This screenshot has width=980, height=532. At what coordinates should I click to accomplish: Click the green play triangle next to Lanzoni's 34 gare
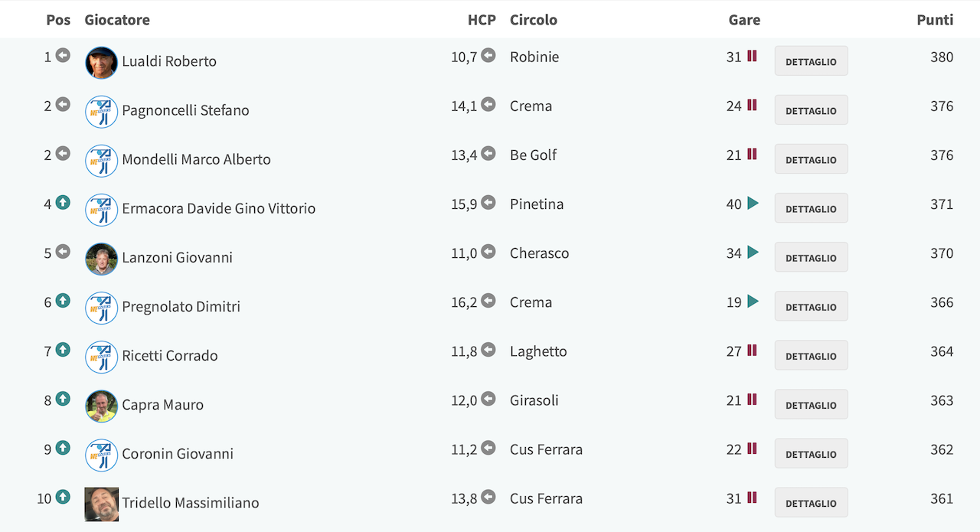(753, 253)
